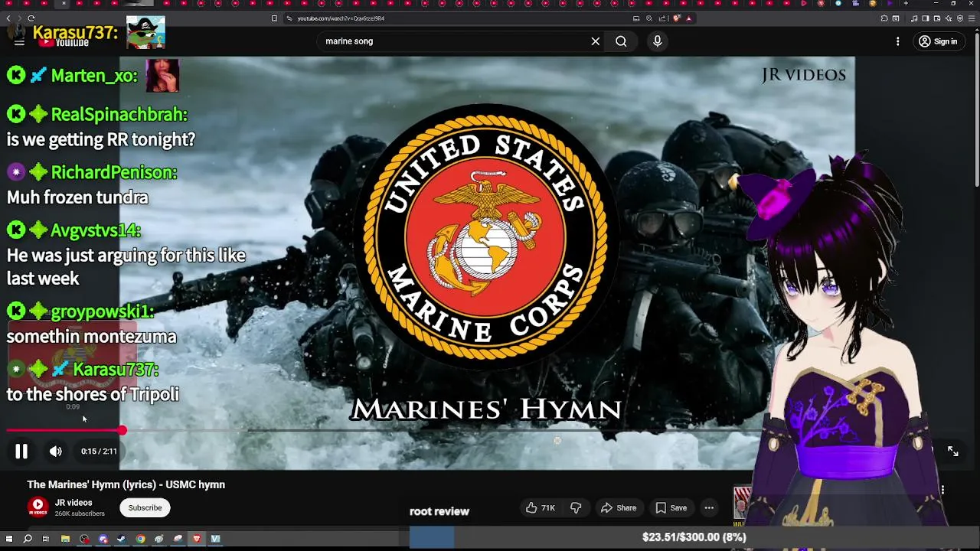Open more actions ellipsis under the video

[x=709, y=507]
